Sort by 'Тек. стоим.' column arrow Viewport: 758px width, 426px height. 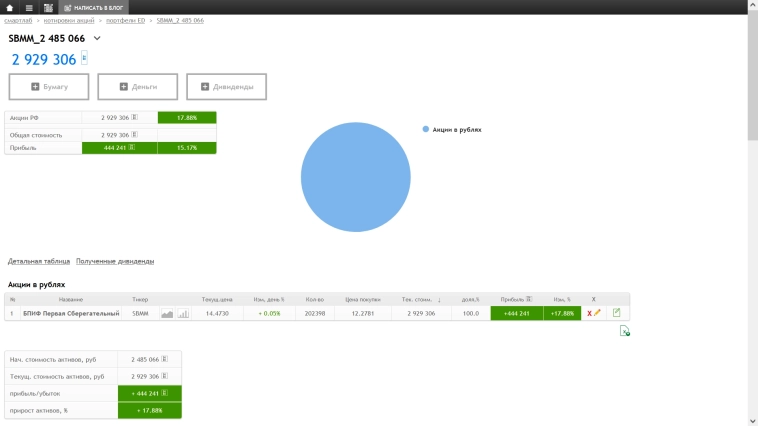[439, 299]
